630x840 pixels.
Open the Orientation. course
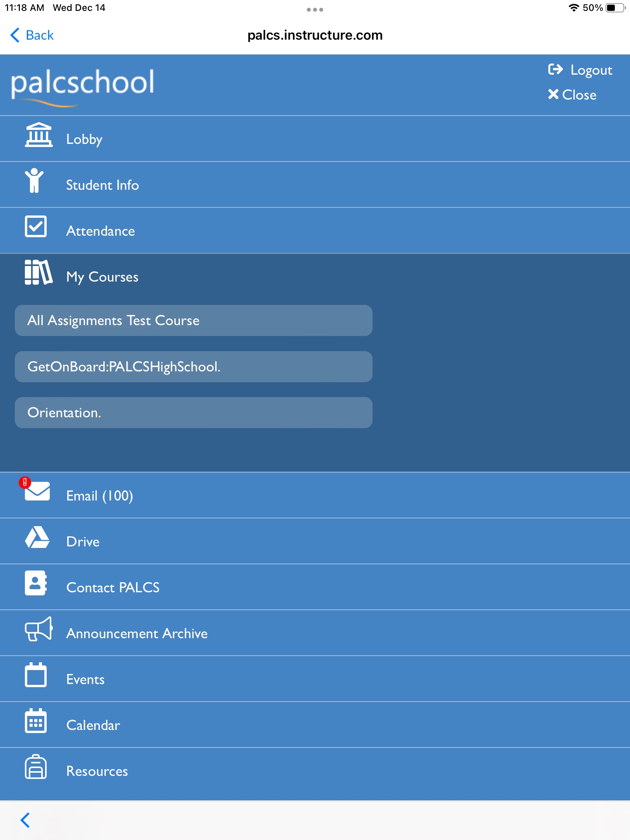click(x=194, y=413)
